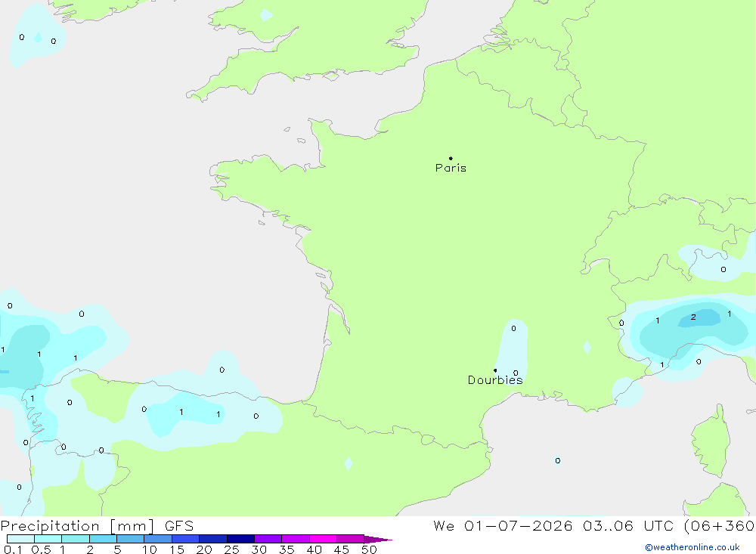Click the 10 mm legend color swatch
This screenshot has height=554, width=756.
(158, 539)
